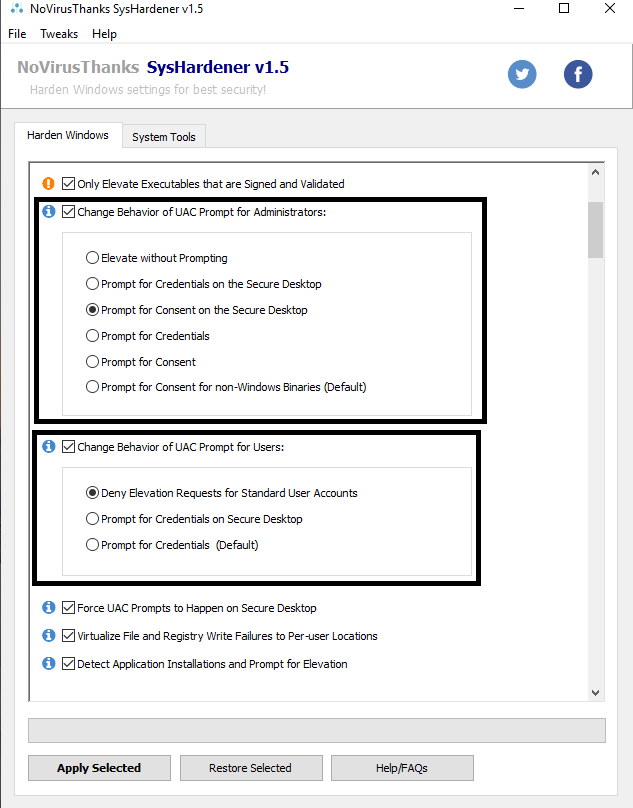Click orange warning icon beside Only Elevate Executables
633x808 pixels.
click(x=48, y=183)
